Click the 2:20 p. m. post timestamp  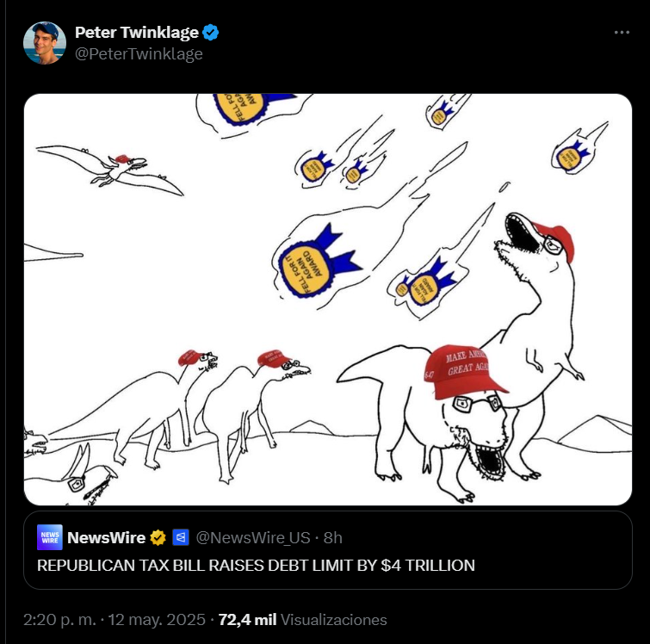(59, 620)
